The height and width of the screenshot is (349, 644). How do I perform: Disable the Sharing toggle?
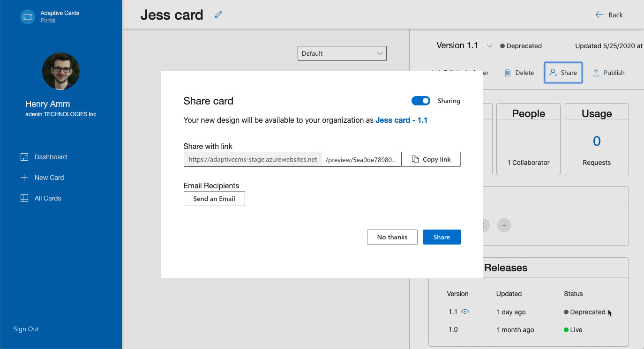click(420, 101)
